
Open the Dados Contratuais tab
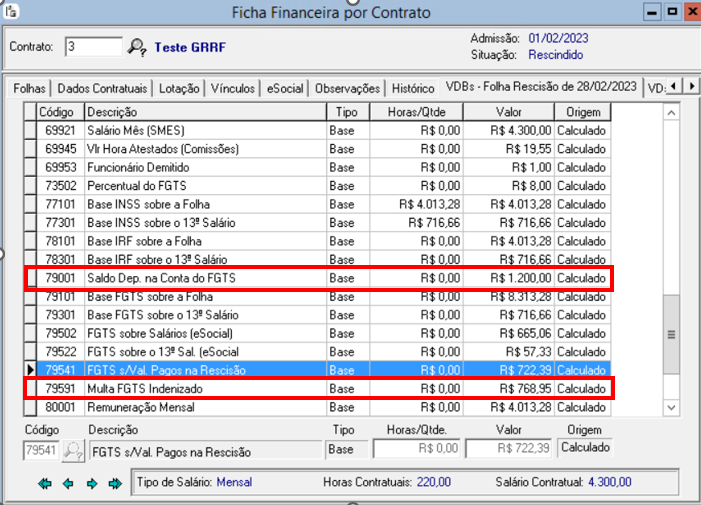pos(103,88)
